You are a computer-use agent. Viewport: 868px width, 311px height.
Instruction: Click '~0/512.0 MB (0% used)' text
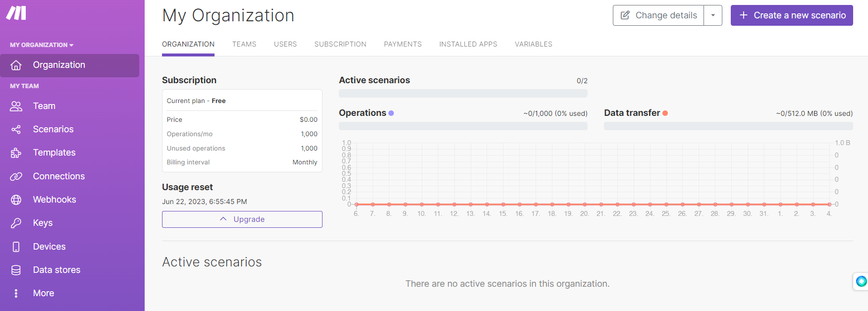(814, 113)
